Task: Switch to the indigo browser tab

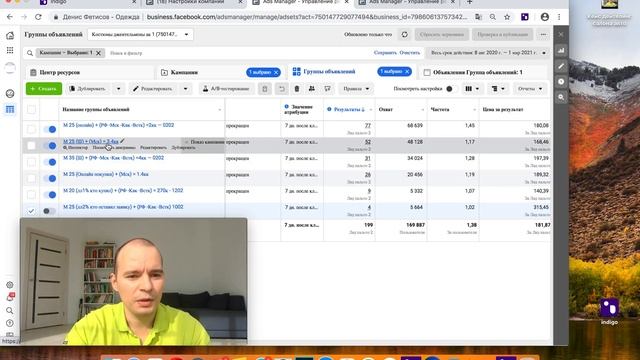Action: point(88,2)
